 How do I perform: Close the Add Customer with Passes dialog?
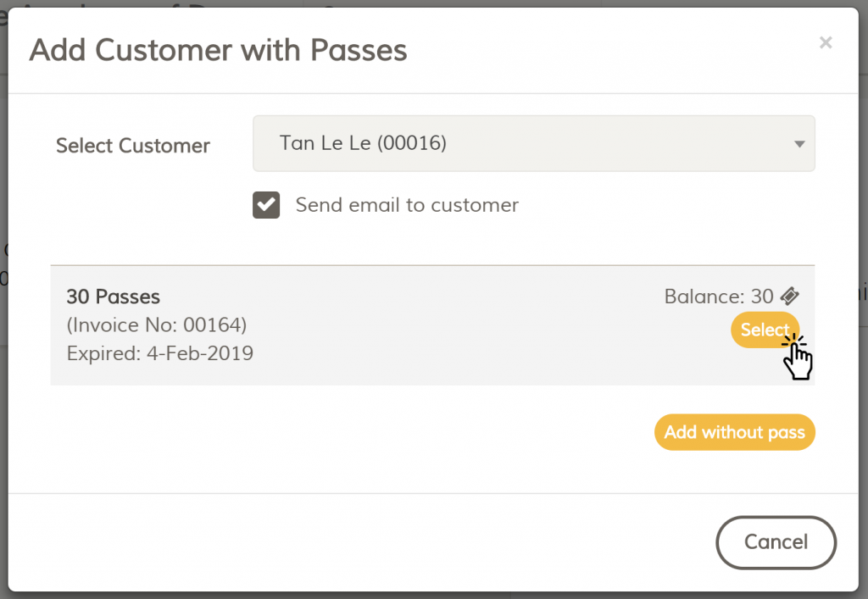[826, 42]
